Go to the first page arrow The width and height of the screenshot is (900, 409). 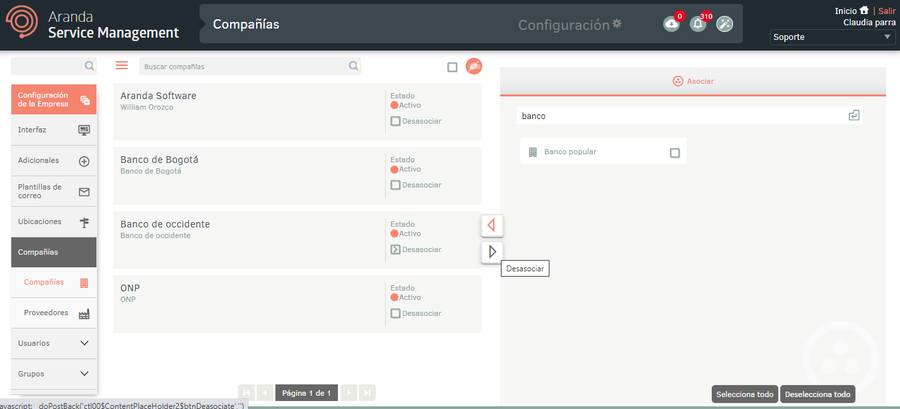click(x=246, y=393)
